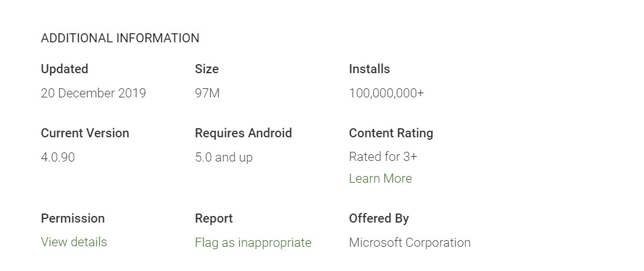Click the 20 December 2019 date

tap(93, 93)
